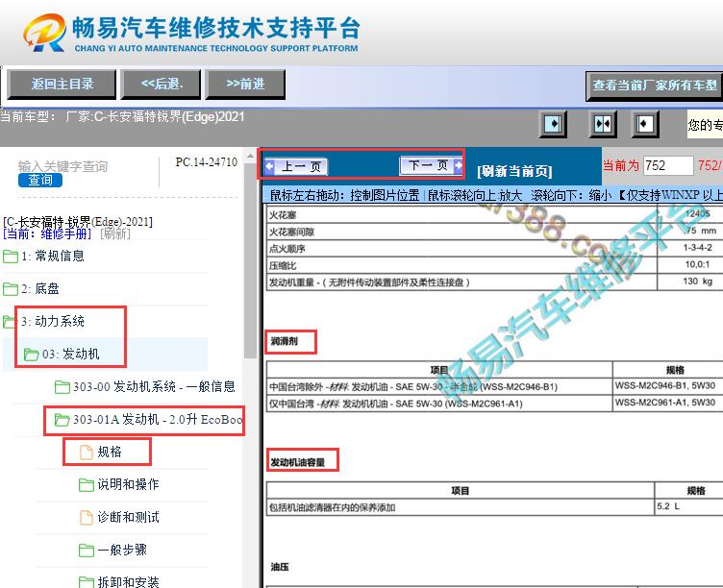
Task: Click the 油压 section heading
Action: [280, 567]
